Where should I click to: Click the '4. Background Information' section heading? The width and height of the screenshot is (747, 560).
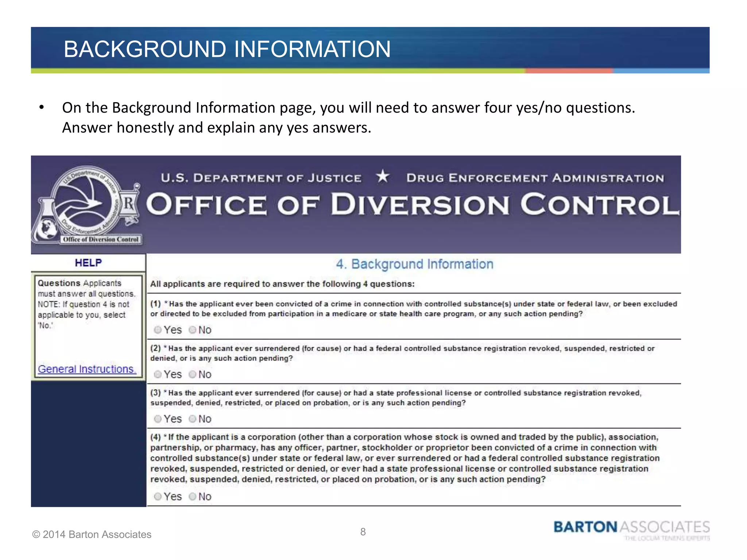(x=414, y=264)
